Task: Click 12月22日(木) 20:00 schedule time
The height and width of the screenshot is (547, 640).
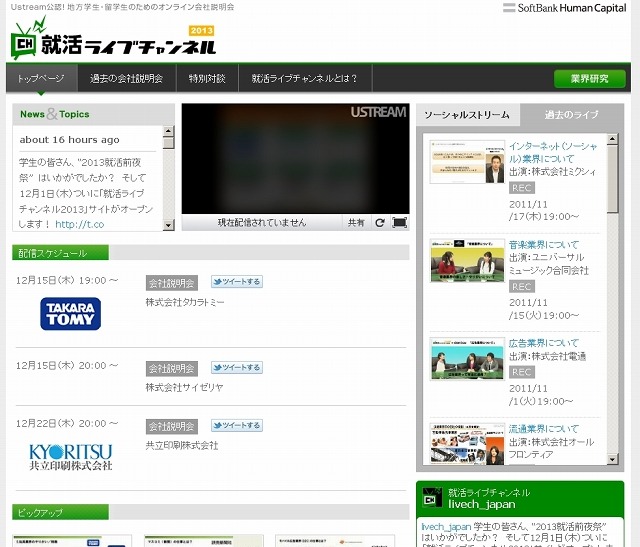Action: point(67,424)
